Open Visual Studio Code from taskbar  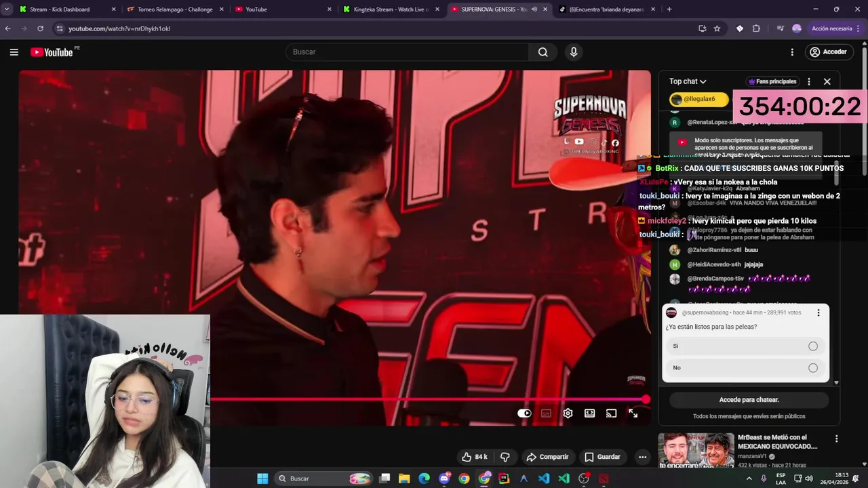coord(544,479)
